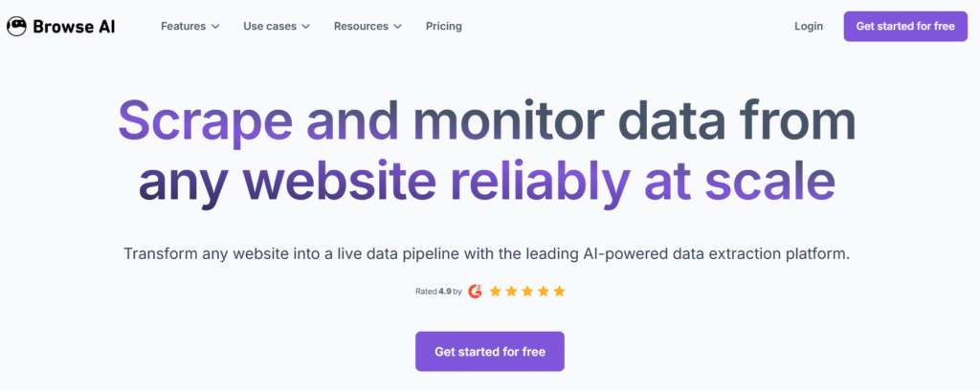Click the Login link
Viewport: 980px width, 390px height.
(809, 27)
